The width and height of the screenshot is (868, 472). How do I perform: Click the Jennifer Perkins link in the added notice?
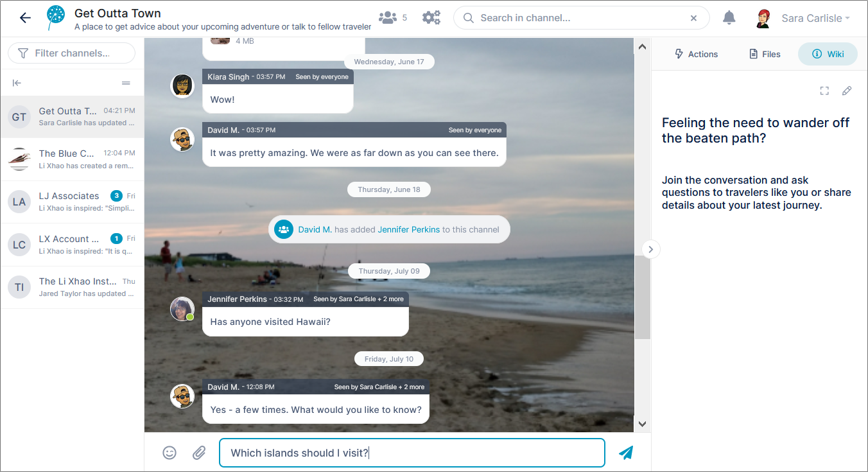409,229
